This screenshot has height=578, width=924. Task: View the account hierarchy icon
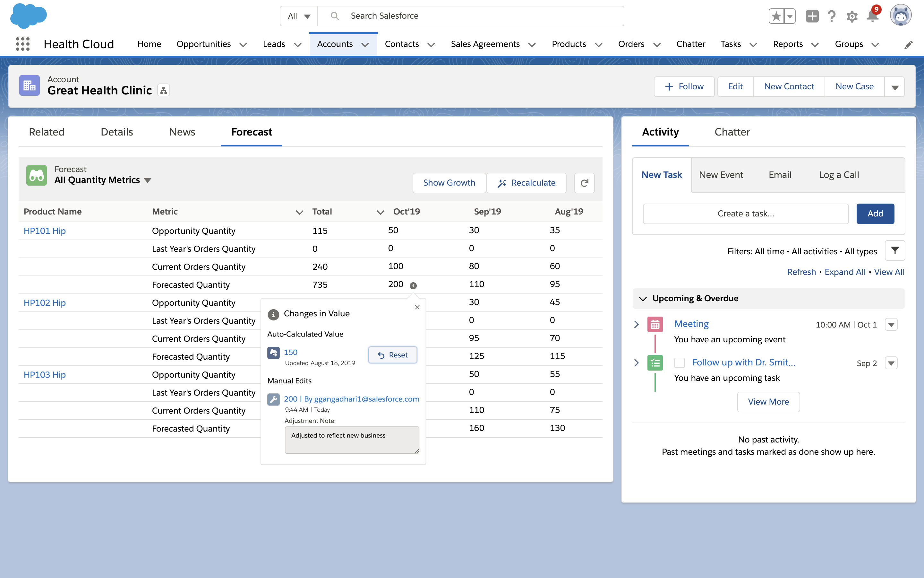[x=163, y=90]
